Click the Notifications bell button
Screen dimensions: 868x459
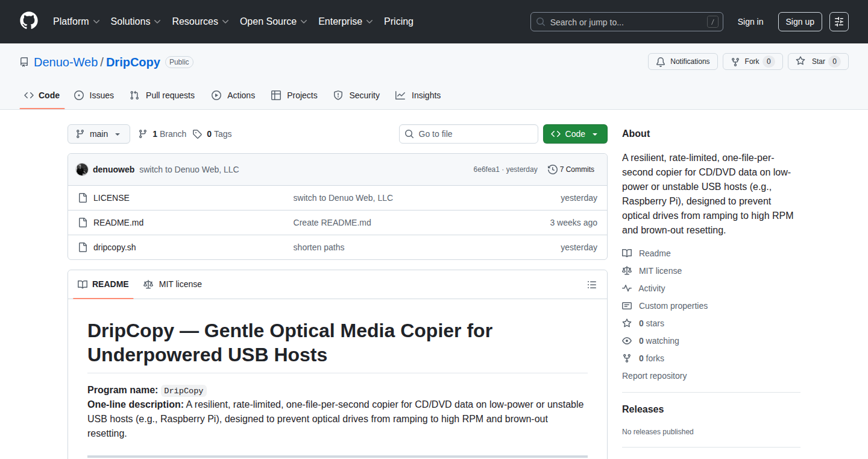(x=683, y=62)
